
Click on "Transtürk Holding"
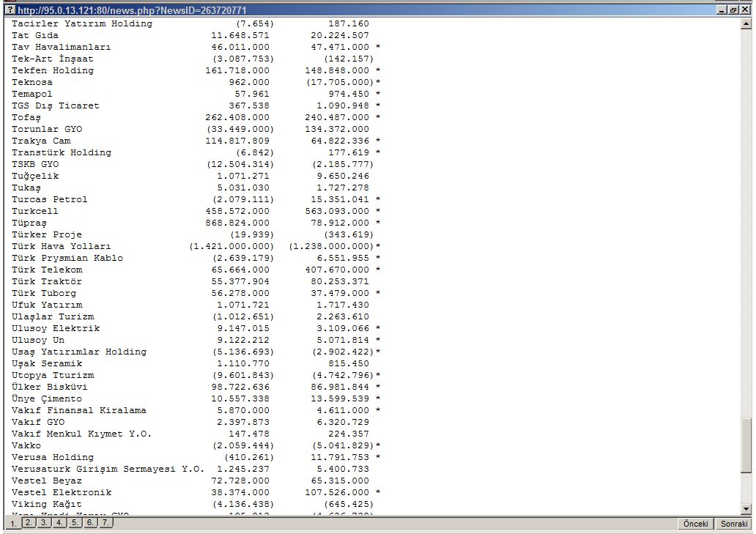click(x=62, y=152)
